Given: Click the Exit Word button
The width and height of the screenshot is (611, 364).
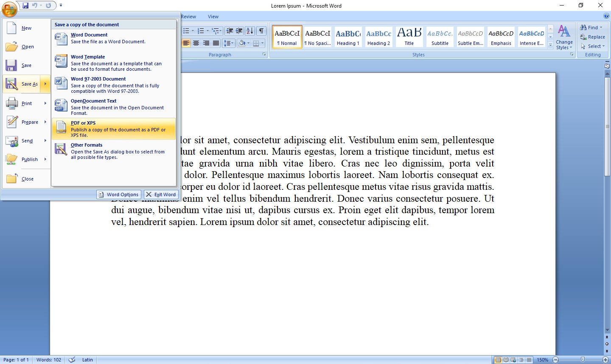Looking at the screenshot, I should click(x=161, y=195).
